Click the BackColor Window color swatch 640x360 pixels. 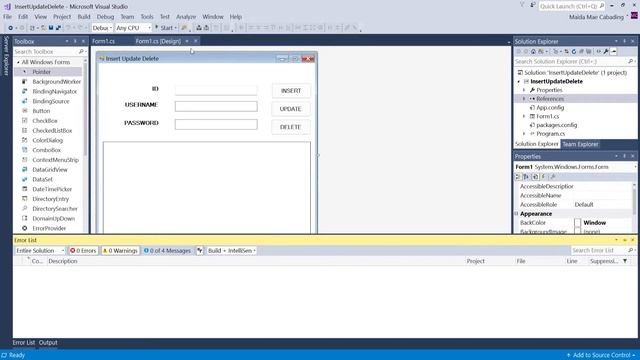[x=578, y=223]
